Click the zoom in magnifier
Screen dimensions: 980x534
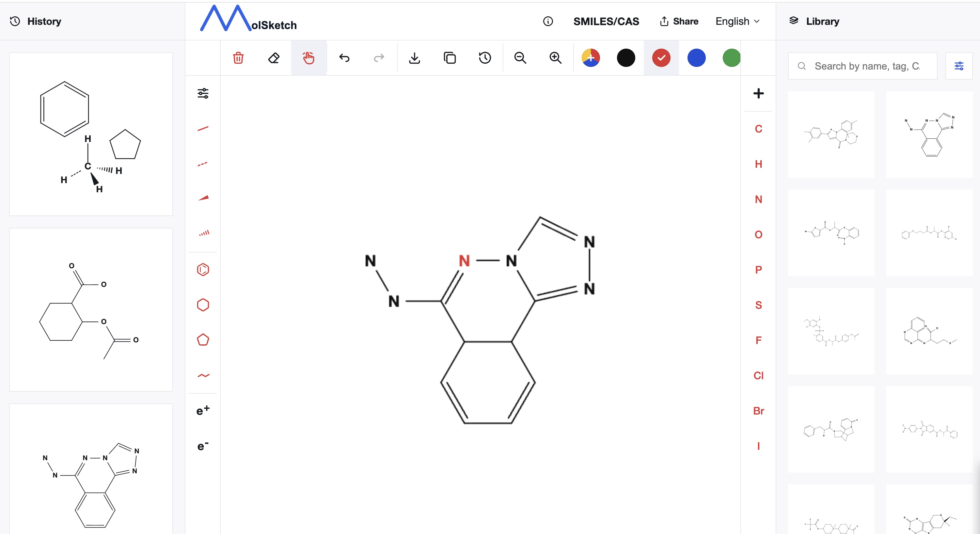point(555,58)
